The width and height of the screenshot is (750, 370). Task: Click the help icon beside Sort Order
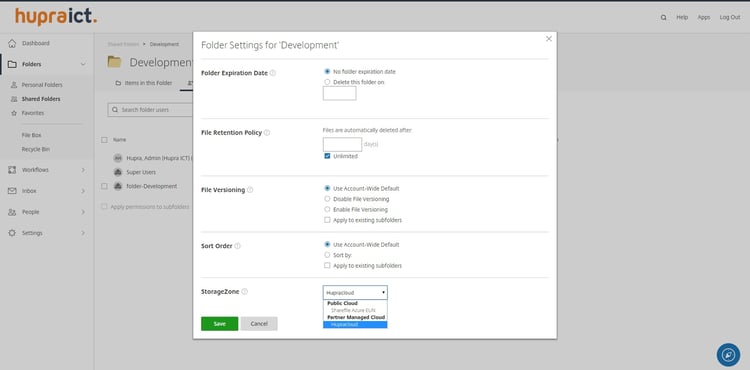(238, 246)
